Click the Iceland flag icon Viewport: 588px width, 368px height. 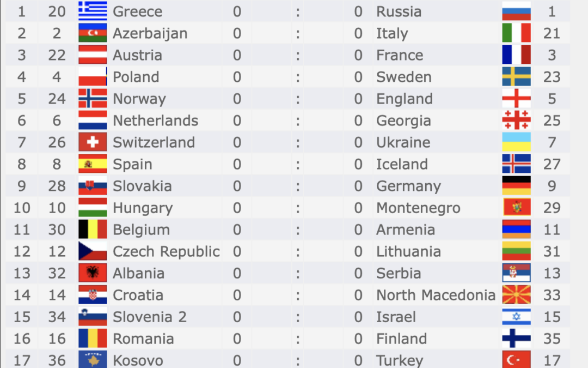pos(516,164)
